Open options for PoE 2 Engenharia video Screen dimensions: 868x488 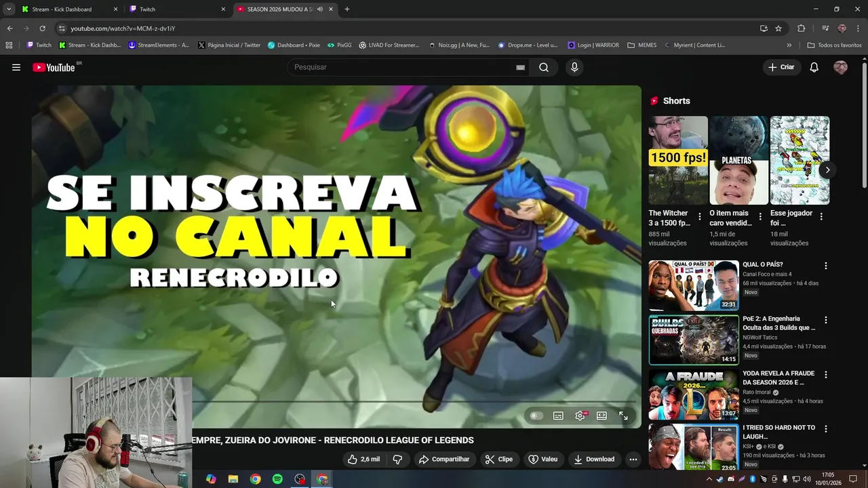pos(825,320)
